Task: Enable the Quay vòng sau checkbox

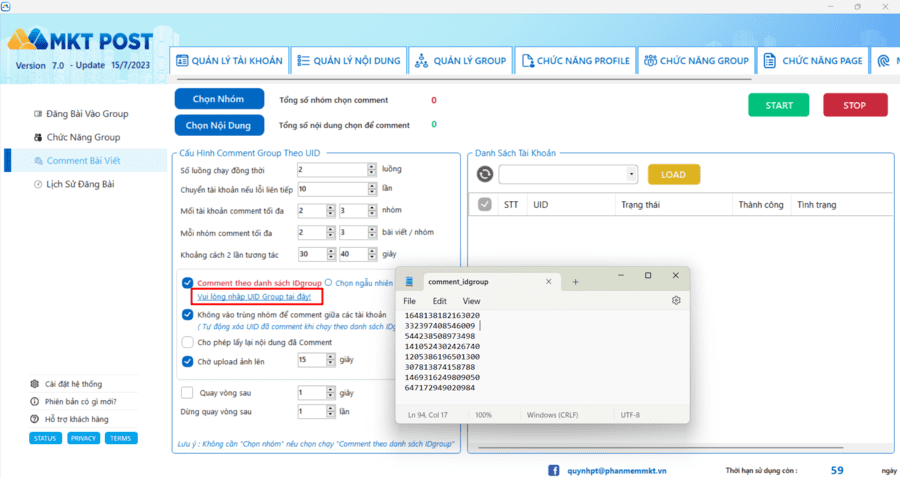Action: pos(187,392)
